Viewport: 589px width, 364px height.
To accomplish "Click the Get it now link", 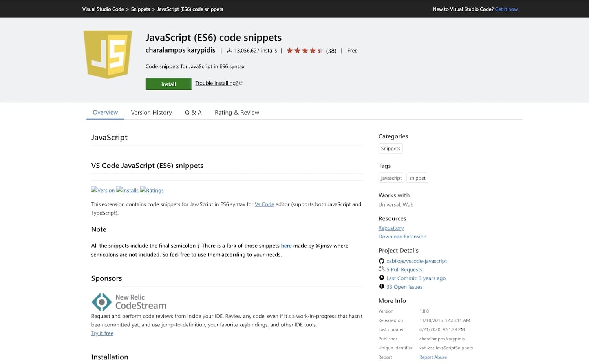I will 507,9.
